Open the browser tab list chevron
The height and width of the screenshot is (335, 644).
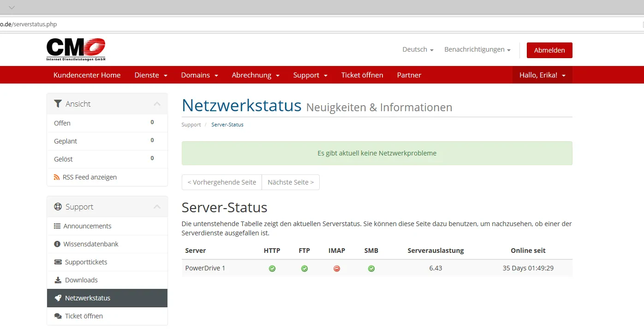pyautogui.click(x=12, y=7)
